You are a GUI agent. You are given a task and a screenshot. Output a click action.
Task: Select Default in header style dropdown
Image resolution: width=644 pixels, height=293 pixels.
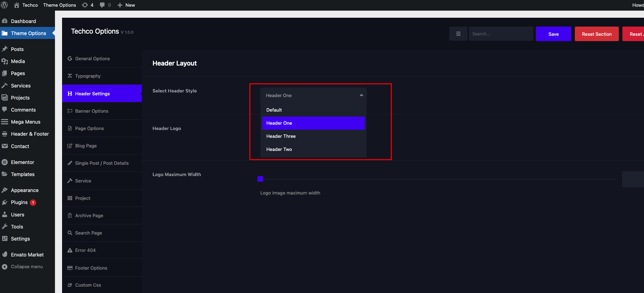point(274,110)
